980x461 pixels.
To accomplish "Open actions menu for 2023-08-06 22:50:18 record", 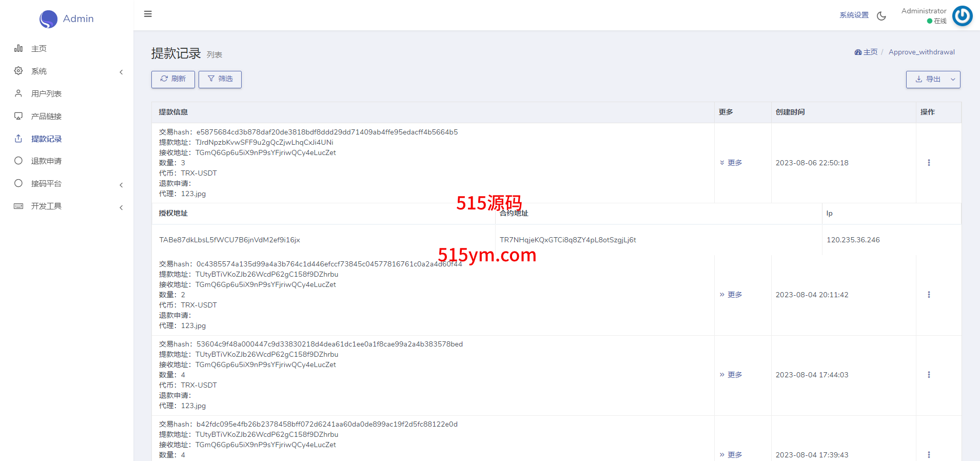I will point(929,163).
